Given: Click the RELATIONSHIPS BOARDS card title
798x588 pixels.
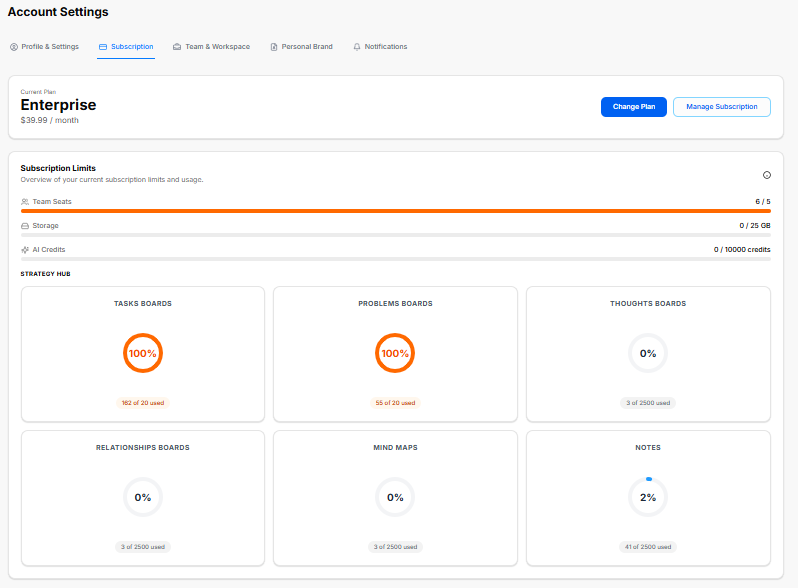Looking at the screenshot, I should pos(142,447).
